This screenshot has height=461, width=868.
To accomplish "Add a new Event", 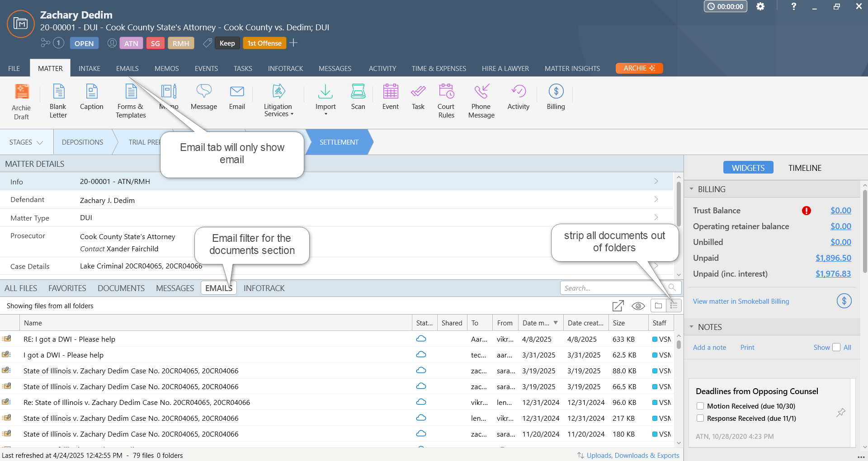I will tap(391, 97).
